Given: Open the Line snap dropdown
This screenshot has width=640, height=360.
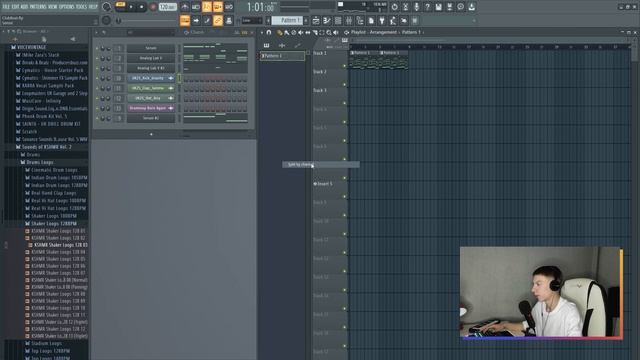Looking at the screenshot, I should point(252,20).
